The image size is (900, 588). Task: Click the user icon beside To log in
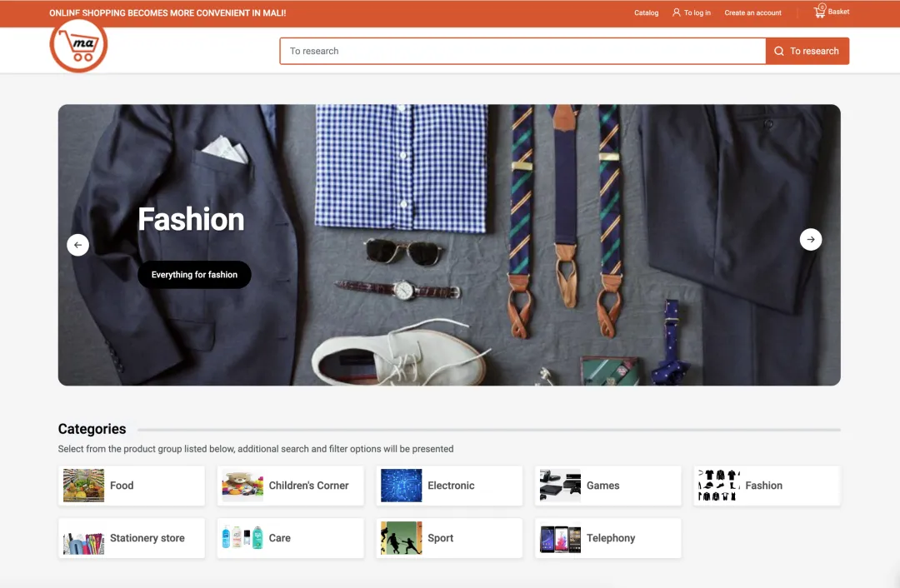677,12
